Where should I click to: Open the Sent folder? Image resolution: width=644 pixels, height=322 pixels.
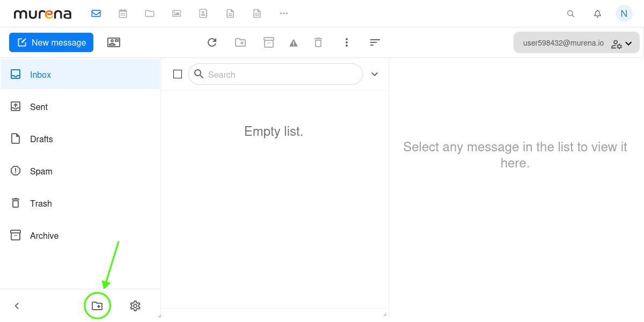point(38,107)
